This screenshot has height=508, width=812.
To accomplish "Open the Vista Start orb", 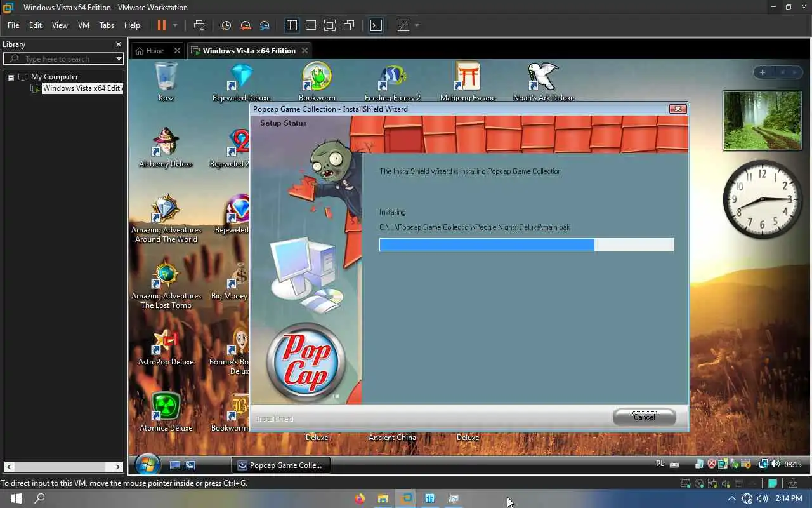I will [x=147, y=464].
